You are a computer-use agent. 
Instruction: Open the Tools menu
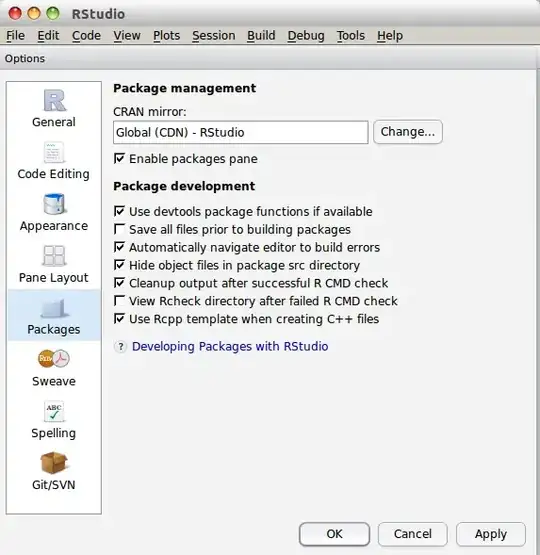tap(350, 35)
